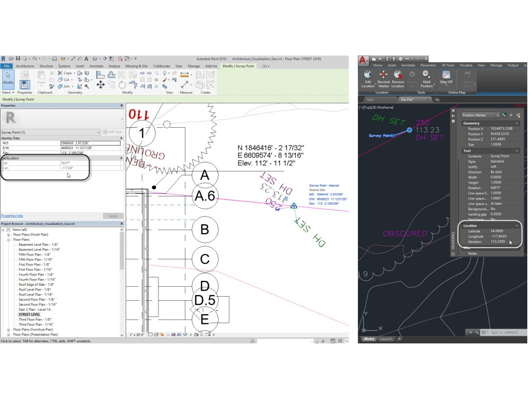This screenshot has width=532, height=399.
Task: Open the Architecture ribbon tab in Revit
Action: click(x=25, y=66)
